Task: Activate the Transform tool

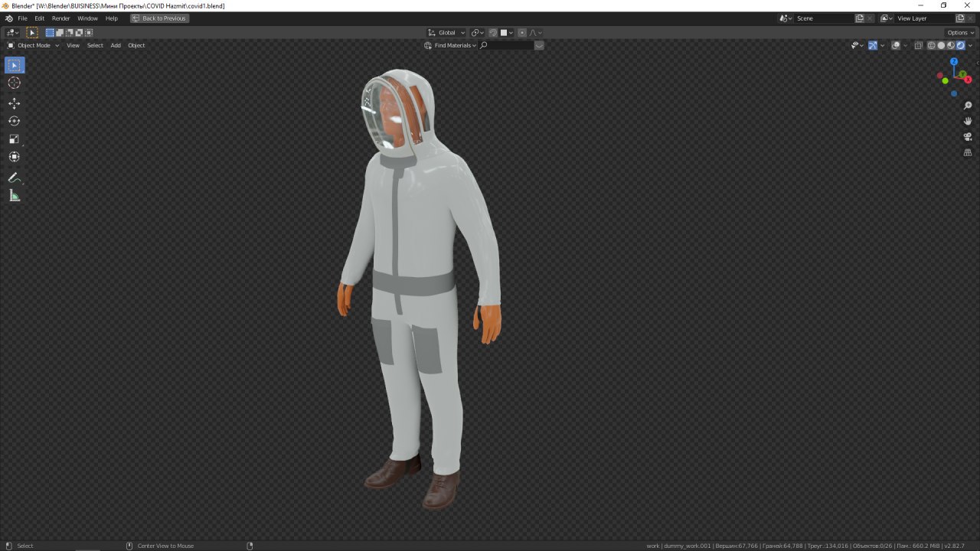Action: [x=14, y=156]
